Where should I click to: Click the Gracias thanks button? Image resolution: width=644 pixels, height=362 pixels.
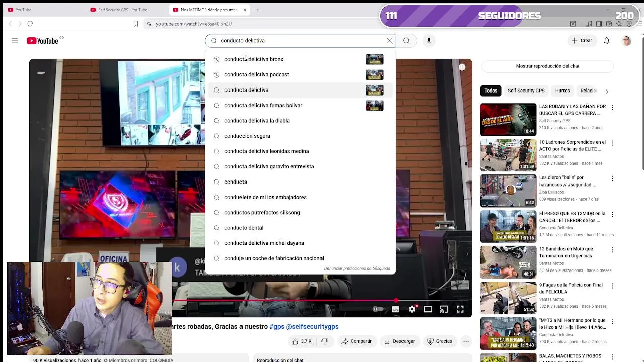(439, 341)
